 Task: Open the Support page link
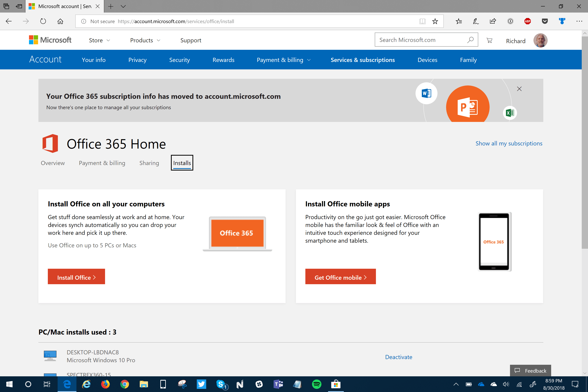tap(191, 40)
